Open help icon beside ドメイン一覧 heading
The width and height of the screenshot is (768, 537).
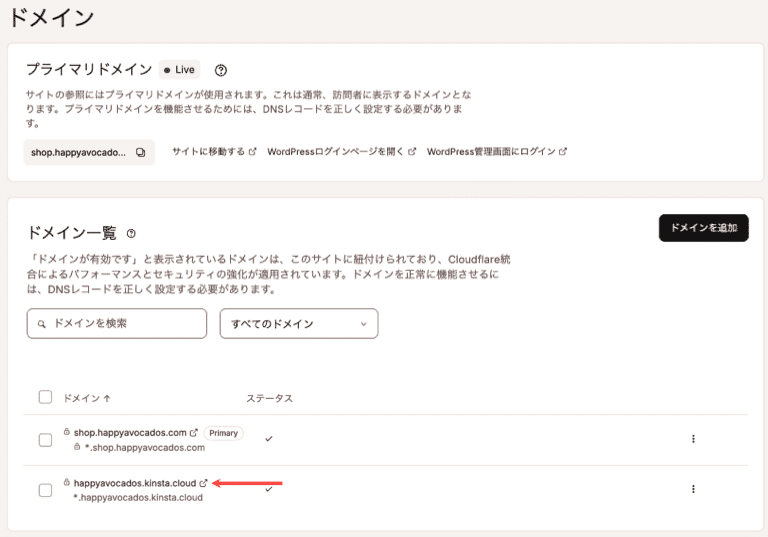(x=131, y=234)
